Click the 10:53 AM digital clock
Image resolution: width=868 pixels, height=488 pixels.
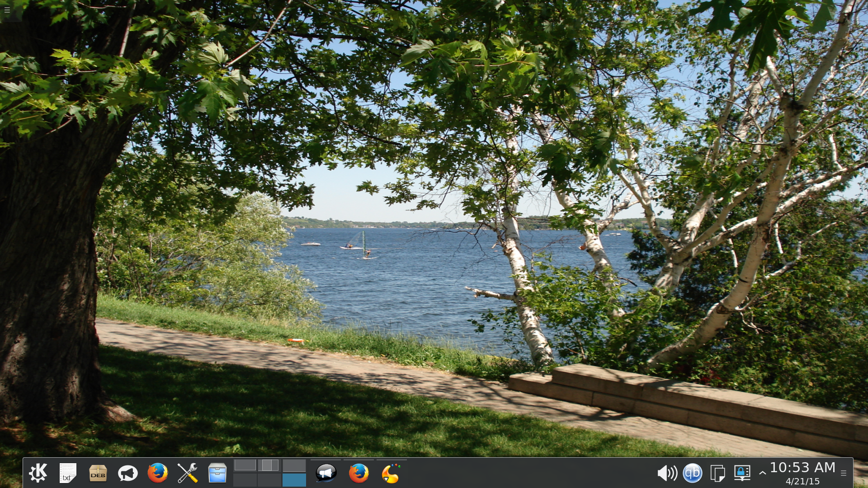[802, 468]
